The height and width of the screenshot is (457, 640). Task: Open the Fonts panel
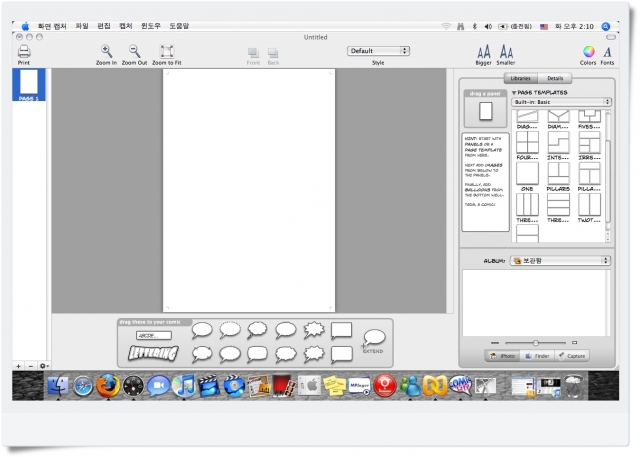[x=607, y=52]
